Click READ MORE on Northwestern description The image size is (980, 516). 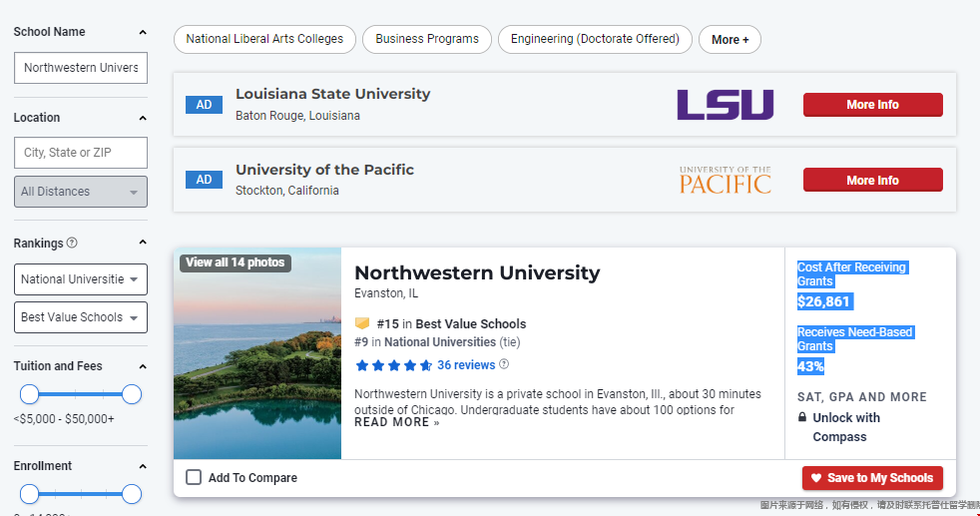[397, 422]
